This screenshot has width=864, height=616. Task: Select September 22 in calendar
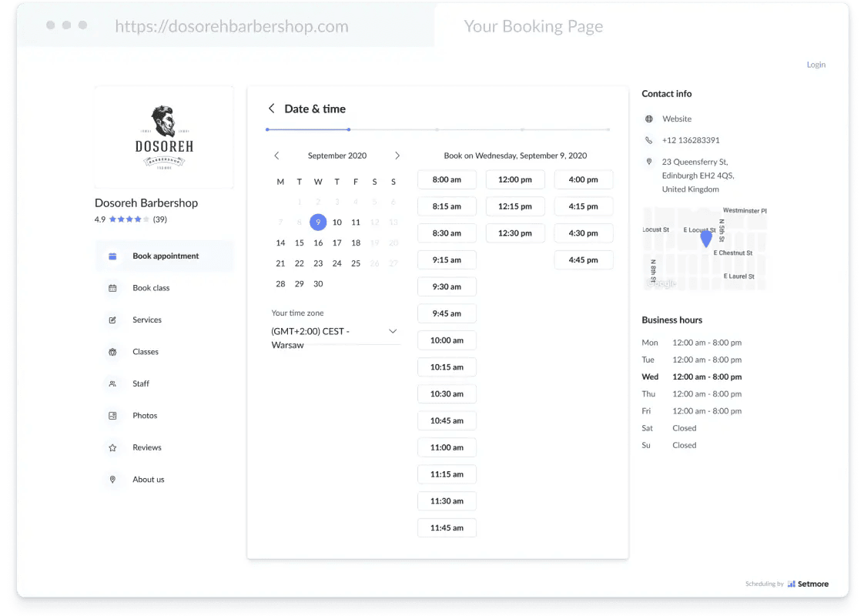coord(300,263)
